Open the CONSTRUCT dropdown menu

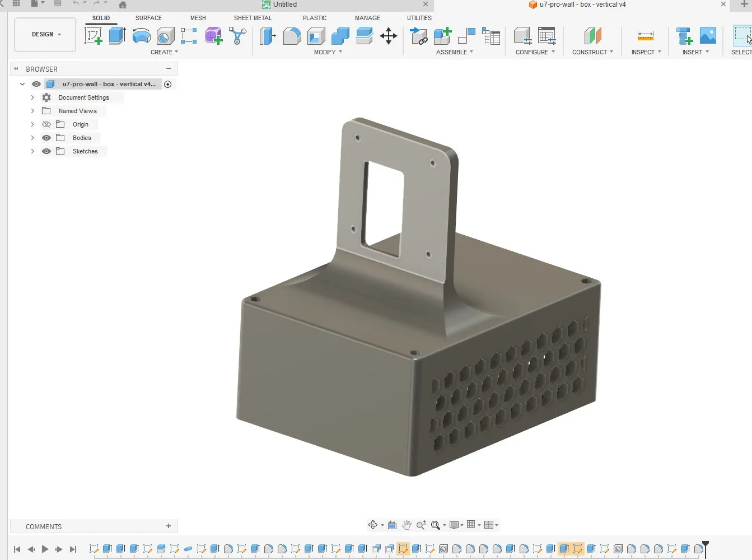coord(592,52)
